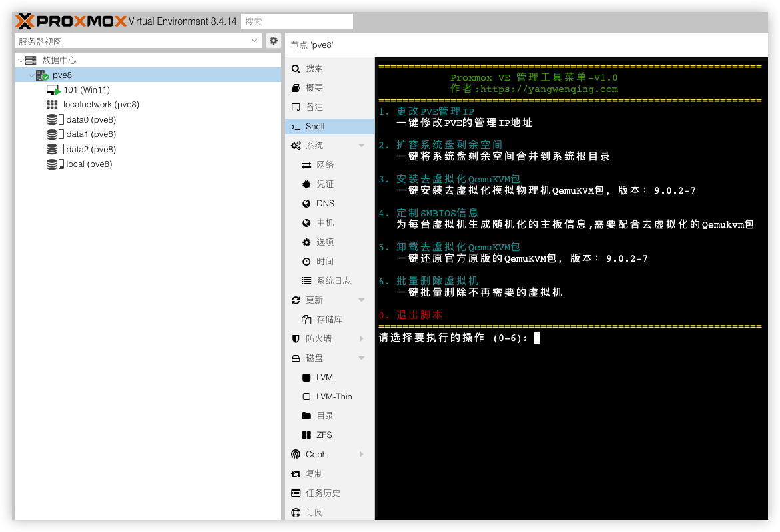Click the Ceph icon in sidebar
Viewport: 780px width, 532px height.
click(x=296, y=455)
